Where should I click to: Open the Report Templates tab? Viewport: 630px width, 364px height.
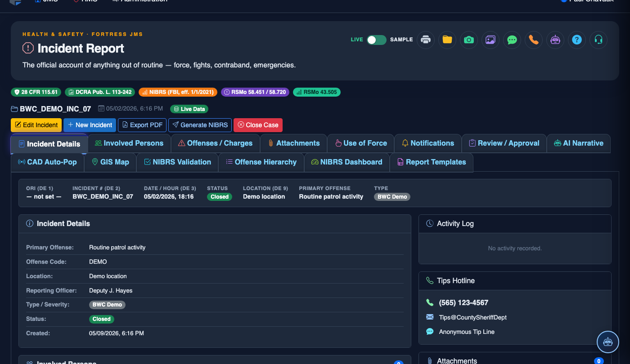pos(431,162)
